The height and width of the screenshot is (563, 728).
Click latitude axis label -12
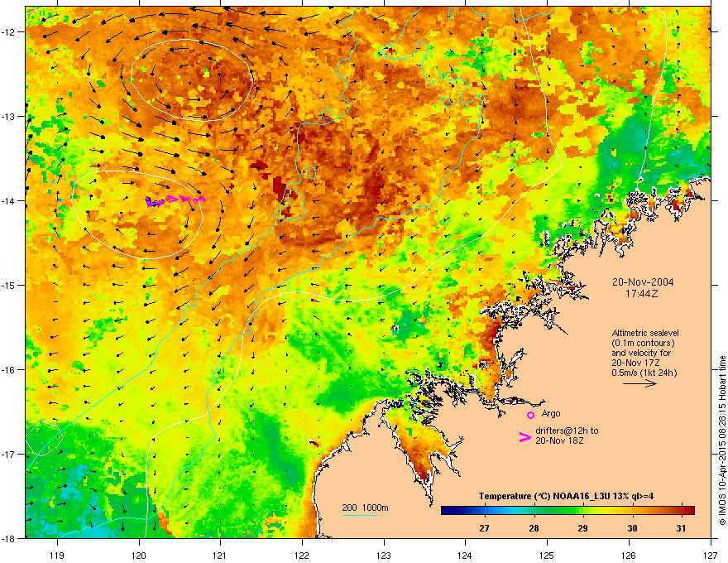(8, 31)
